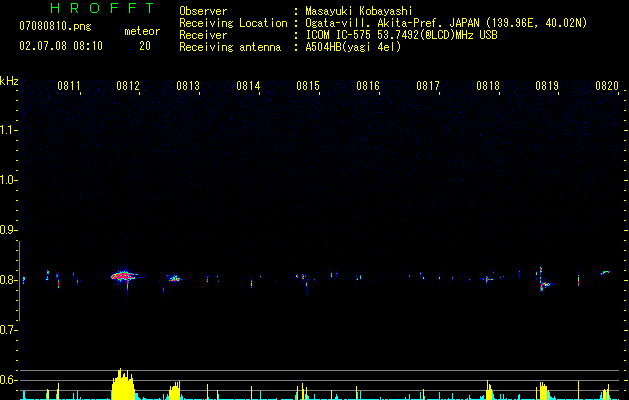Click the 0820 time marker
629x400 pixels.
(x=607, y=85)
